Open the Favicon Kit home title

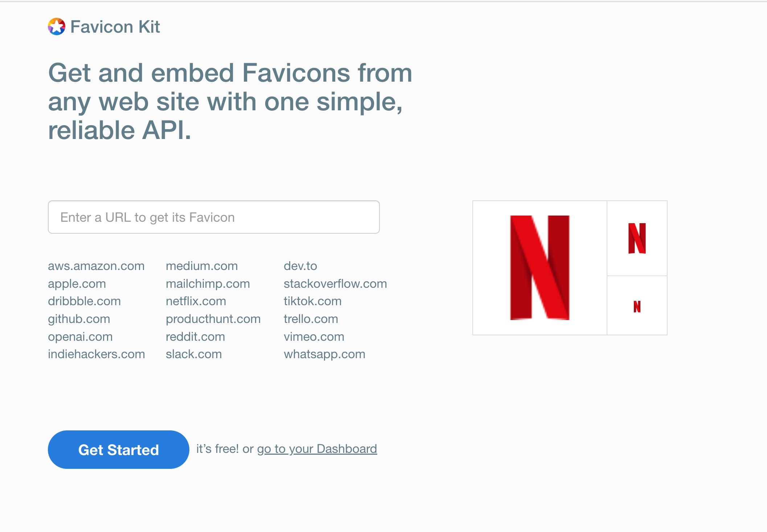(115, 27)
